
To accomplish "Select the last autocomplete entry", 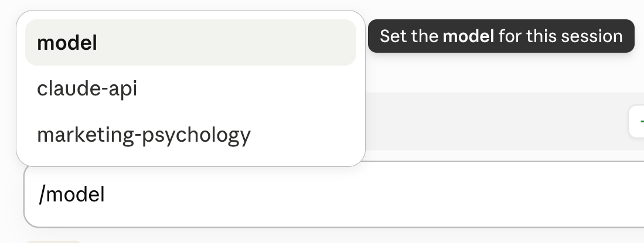I will coord(190,135).
